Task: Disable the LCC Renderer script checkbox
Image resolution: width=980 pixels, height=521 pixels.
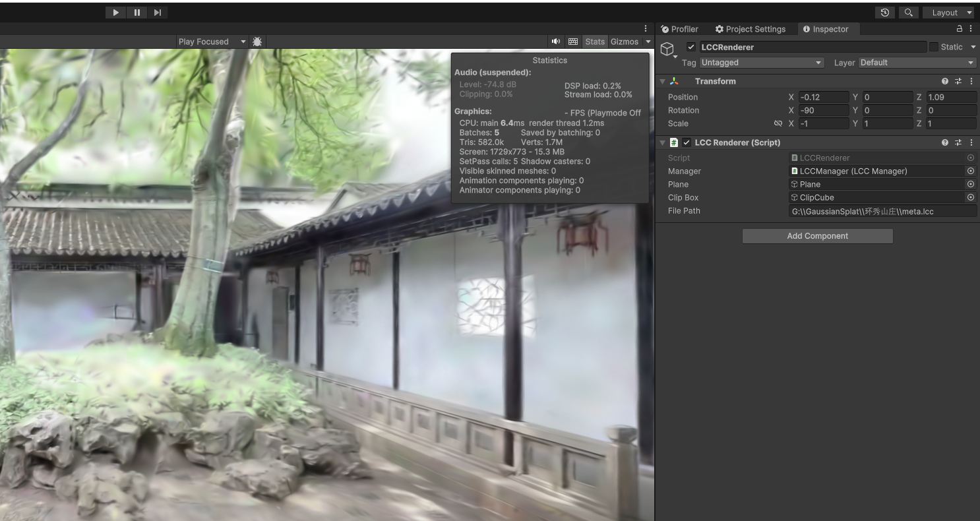Action: 687,142
